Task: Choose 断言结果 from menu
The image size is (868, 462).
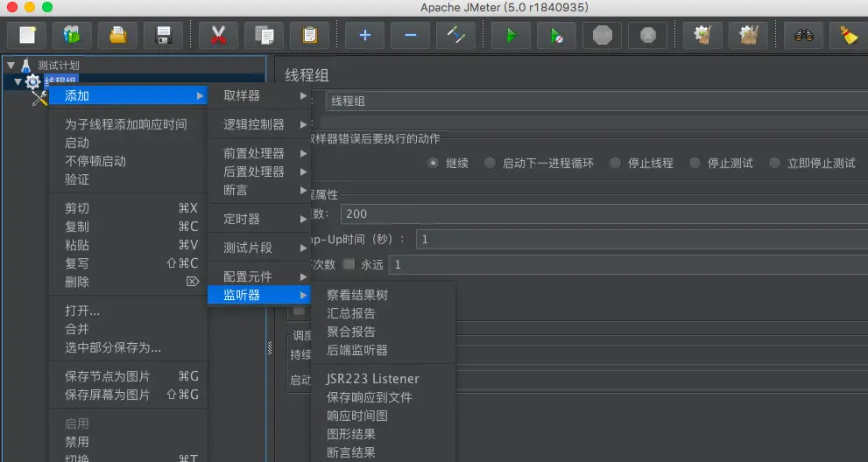Action: [383, 452]
